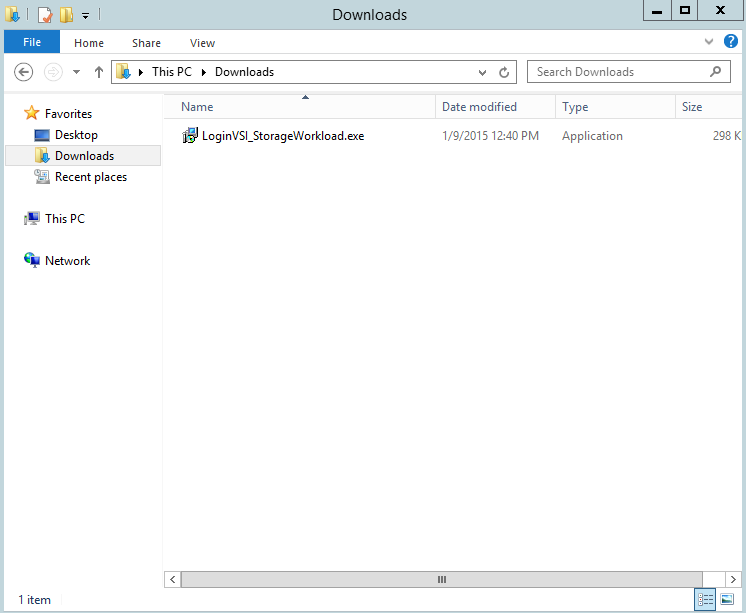Switch to the Share ribbon tab
The image size is (746, 613).
[x=147, y=43]
